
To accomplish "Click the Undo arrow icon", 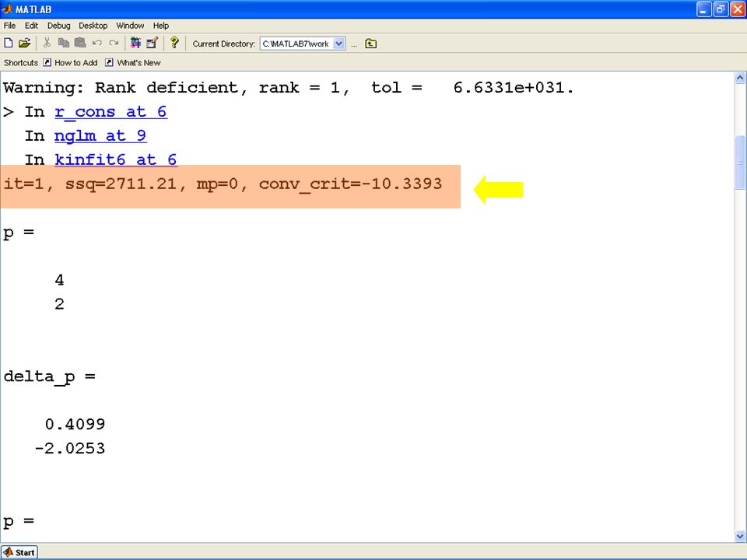I will click(97, 44).
